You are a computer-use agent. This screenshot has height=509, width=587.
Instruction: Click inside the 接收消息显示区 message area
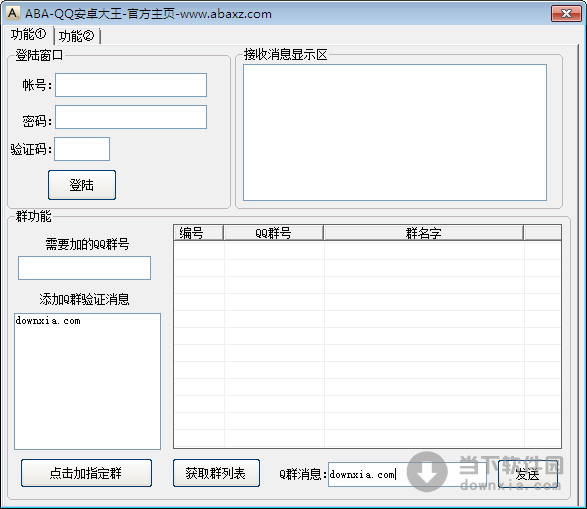[395, 132]
